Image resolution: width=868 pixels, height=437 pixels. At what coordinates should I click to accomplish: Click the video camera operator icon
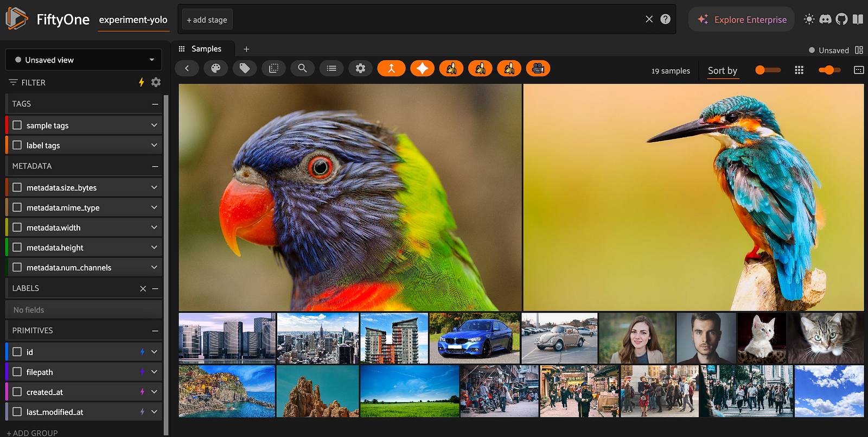click(538, 68)
